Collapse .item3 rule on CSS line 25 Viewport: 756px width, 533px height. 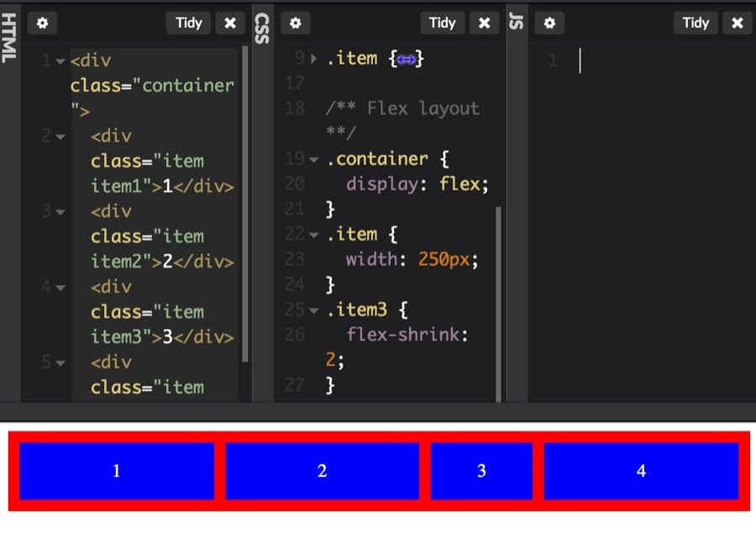(314, 311)
